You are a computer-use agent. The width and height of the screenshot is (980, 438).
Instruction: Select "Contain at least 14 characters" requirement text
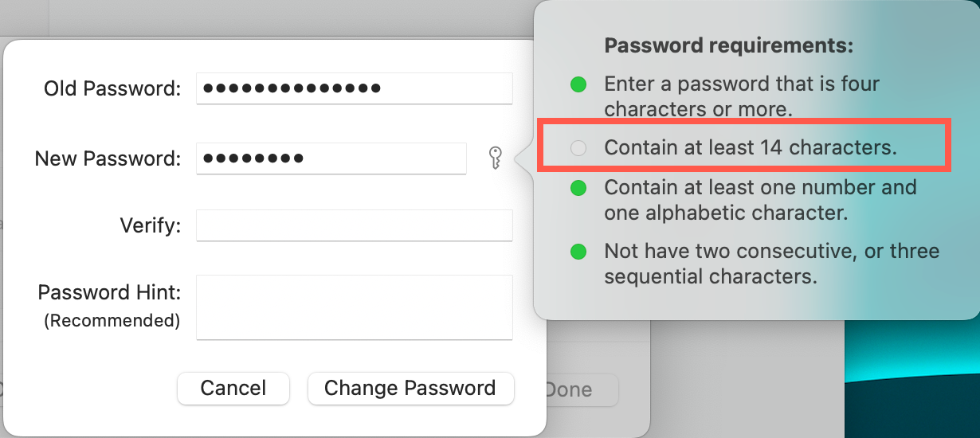(751, 147)
